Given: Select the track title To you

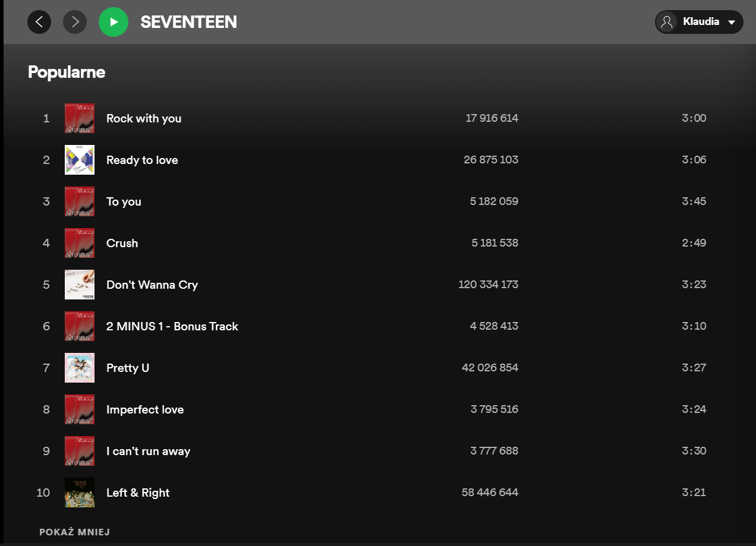Looking at the screenshot, I should pos(124,201).
